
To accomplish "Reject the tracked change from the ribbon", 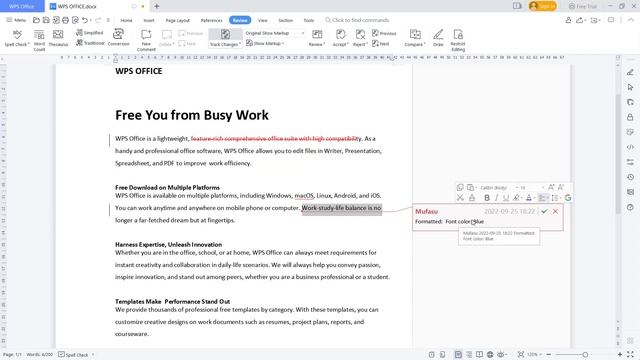I will point(360,38).
